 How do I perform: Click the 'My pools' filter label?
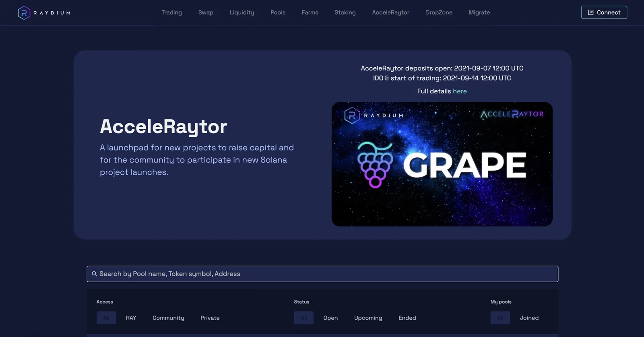[501, 302]
